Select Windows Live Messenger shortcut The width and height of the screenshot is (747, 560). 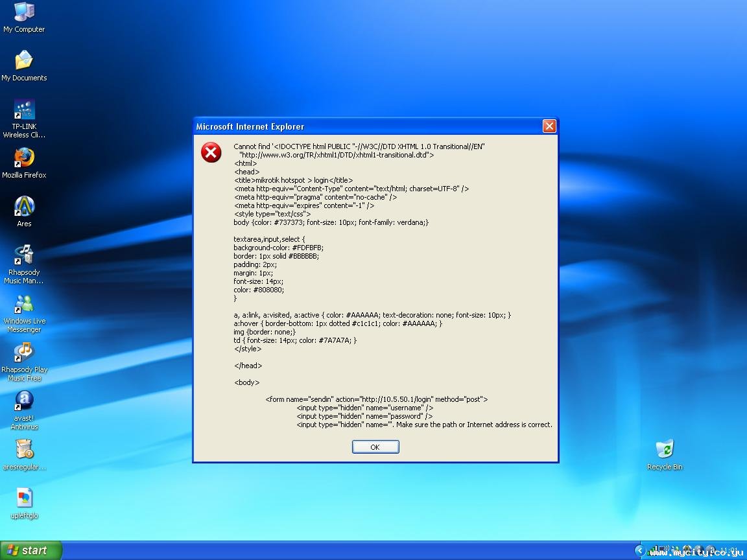tap(24, 314)
